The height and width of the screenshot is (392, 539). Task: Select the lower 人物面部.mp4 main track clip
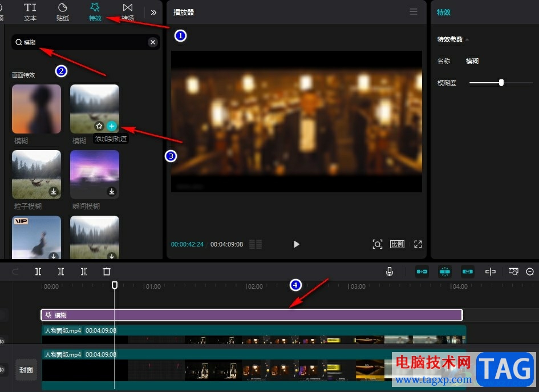[254, 369]
